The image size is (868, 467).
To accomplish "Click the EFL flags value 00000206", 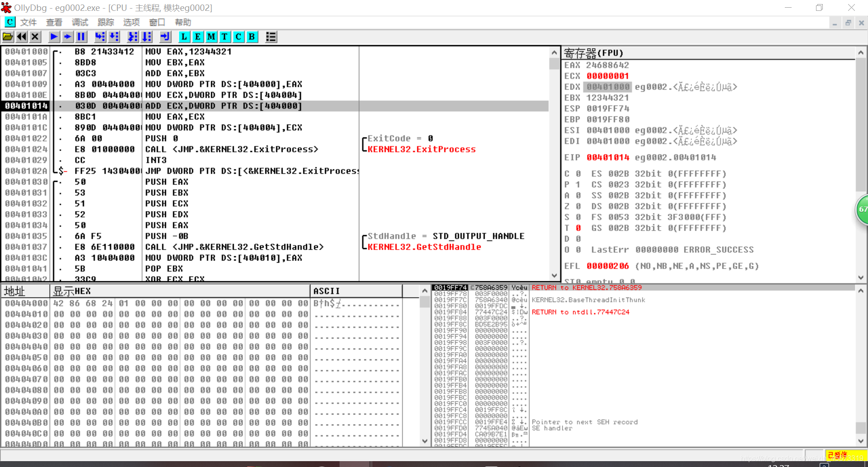I will click(608, 266).
